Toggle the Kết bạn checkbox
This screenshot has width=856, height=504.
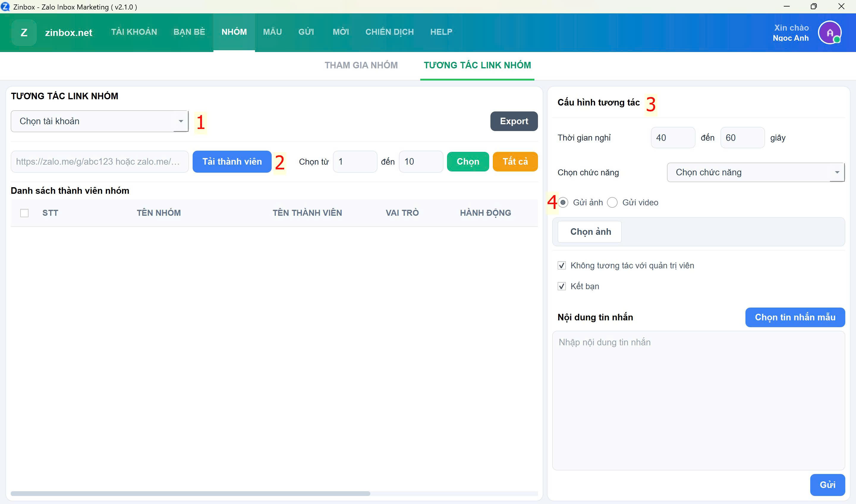[562, 286]
